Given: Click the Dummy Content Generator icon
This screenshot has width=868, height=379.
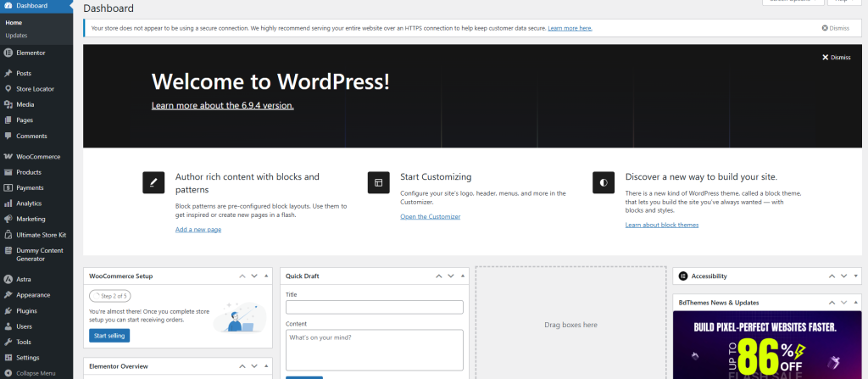Looking at the screenshot, I should 8,250.
